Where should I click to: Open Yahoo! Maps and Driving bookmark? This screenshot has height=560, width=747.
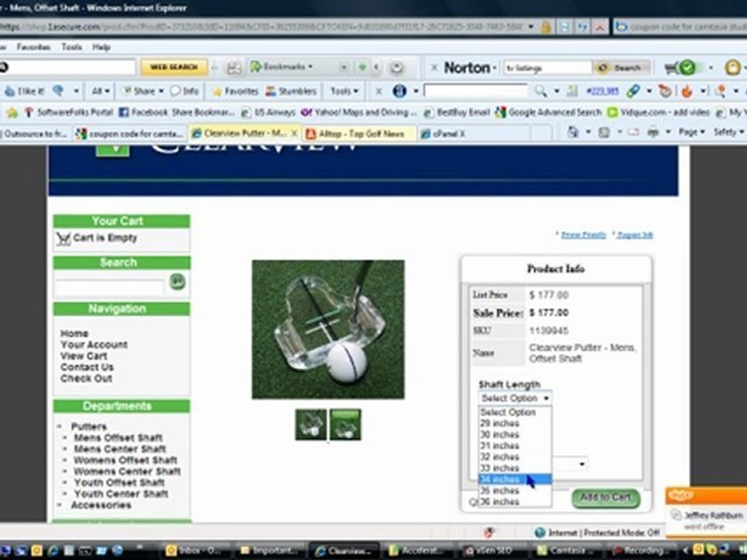click(x=359, y=112)
